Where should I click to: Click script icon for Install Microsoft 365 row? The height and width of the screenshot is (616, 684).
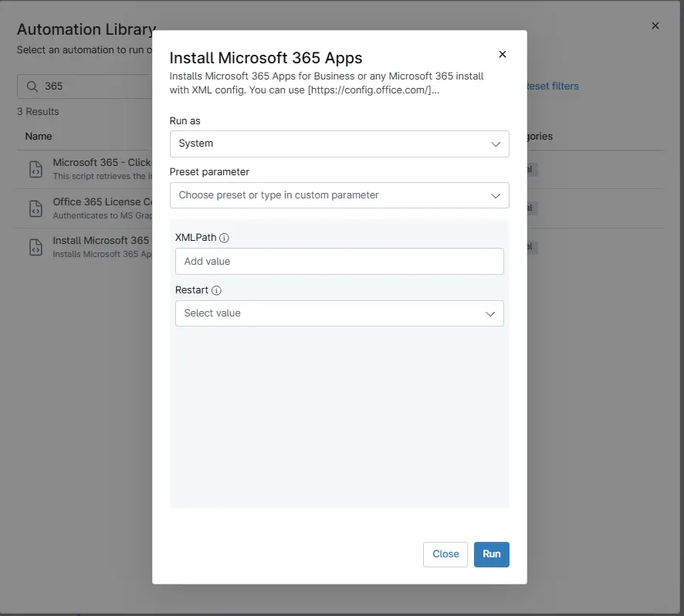point(36,247)
